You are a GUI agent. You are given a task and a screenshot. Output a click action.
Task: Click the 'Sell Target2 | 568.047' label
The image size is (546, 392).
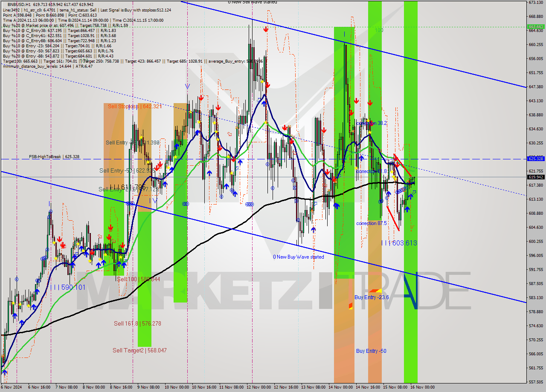tap(139, 350)
